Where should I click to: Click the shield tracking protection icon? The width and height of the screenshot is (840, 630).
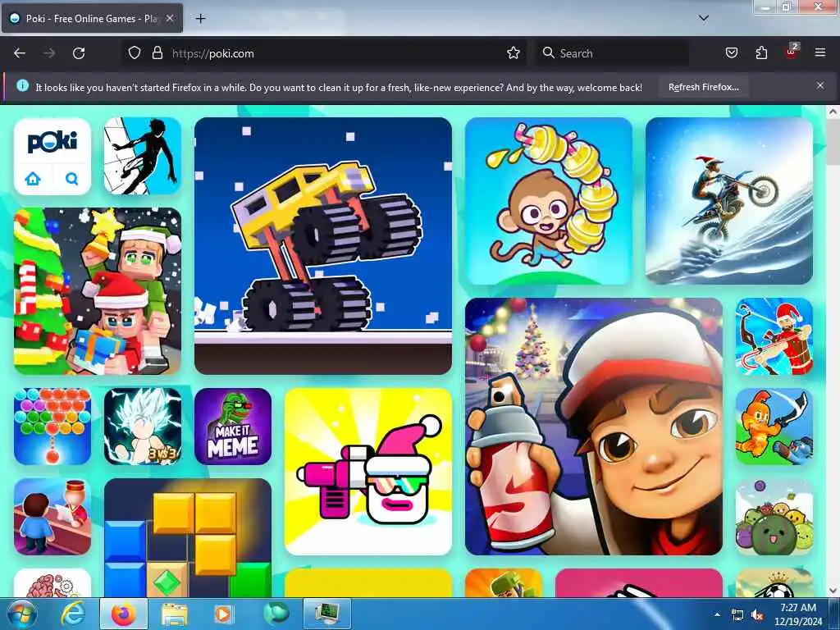click(135, 53)
